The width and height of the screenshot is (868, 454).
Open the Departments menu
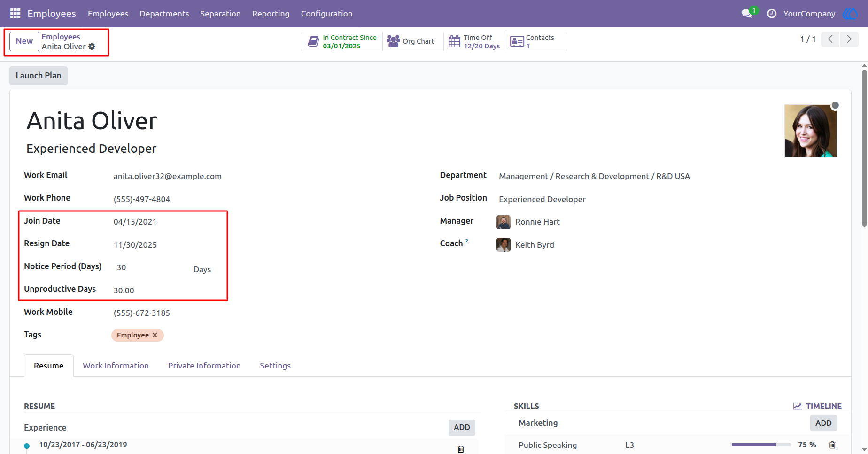pos(164,14)
